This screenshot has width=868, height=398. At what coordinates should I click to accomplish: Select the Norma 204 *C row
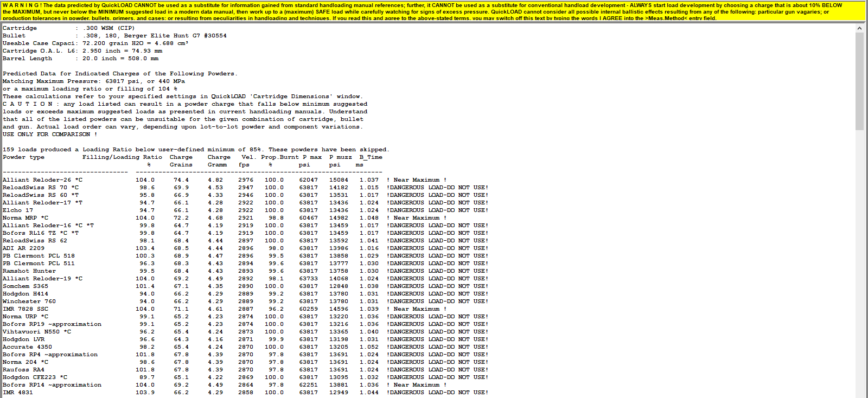(245, 362)
